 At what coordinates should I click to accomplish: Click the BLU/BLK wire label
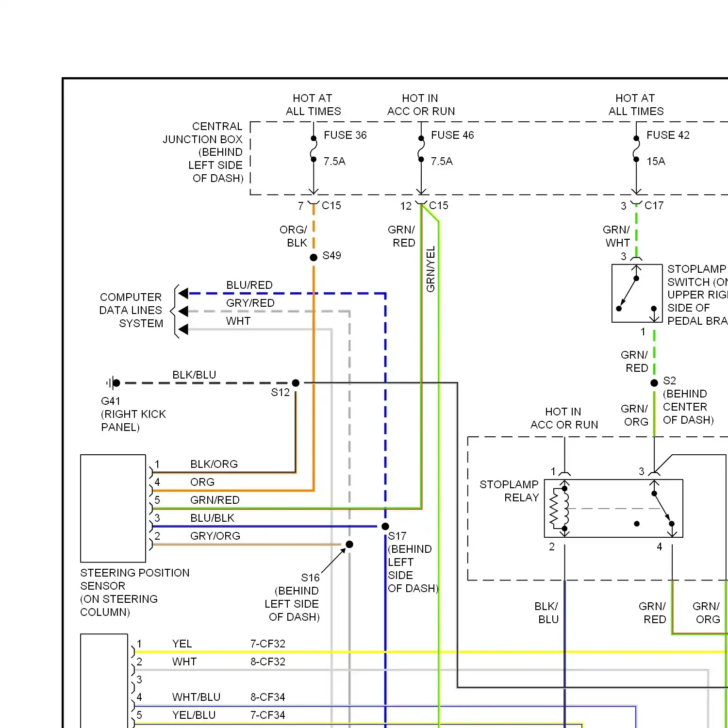click(212, 518)
